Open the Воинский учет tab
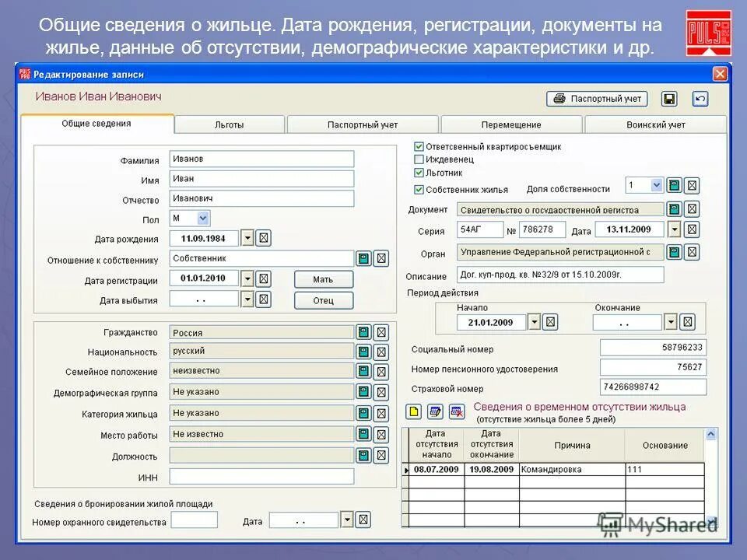The width and height of the screenshot is (747, 560). pyautogui.click(x=656, y=124)
